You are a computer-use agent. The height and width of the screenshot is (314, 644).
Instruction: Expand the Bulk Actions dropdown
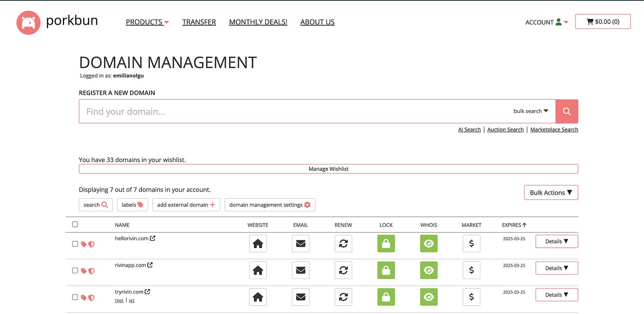pos(551,192)
